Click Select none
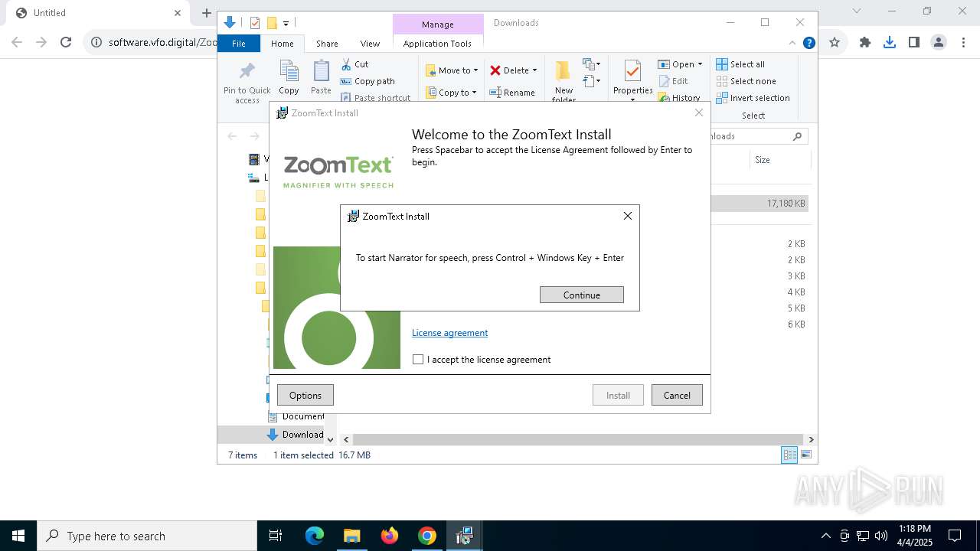This screenshot has height=551, width=980. (746, 81)
